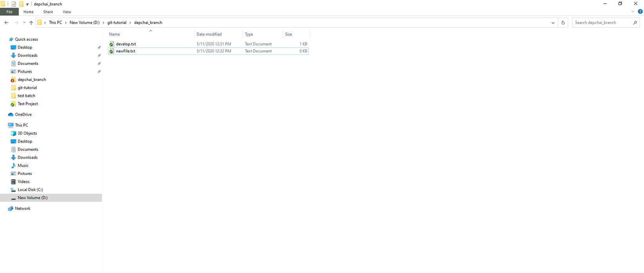Open Desktop under Quick access
The width and height of the screenshot is (644, 273).
pyautogui.click(x=25, y=48)
